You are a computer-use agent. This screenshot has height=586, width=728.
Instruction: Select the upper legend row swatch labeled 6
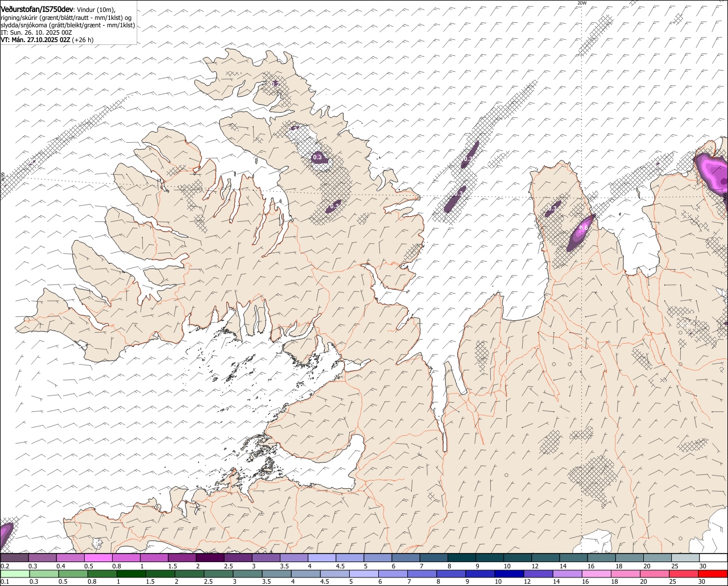pos(406,558)
